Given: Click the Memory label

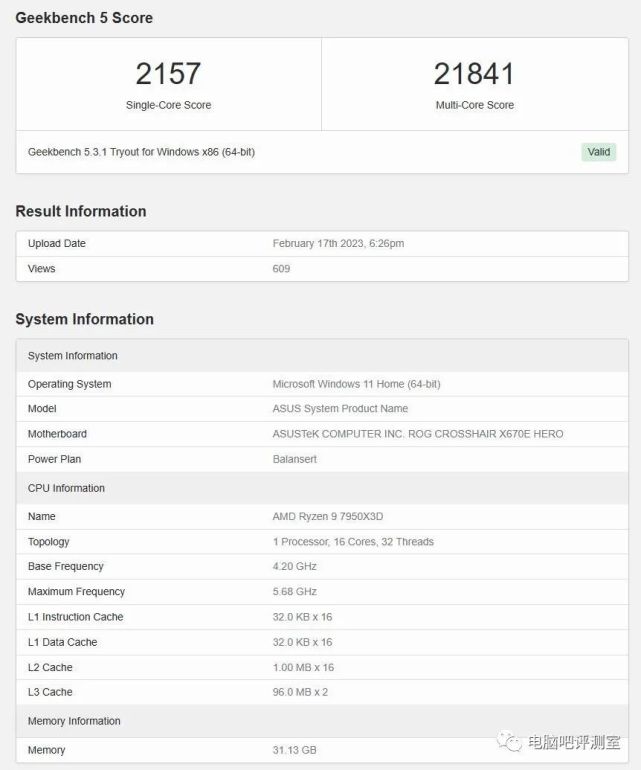Looking at the screenshot, I should click(x=47, y=750).
